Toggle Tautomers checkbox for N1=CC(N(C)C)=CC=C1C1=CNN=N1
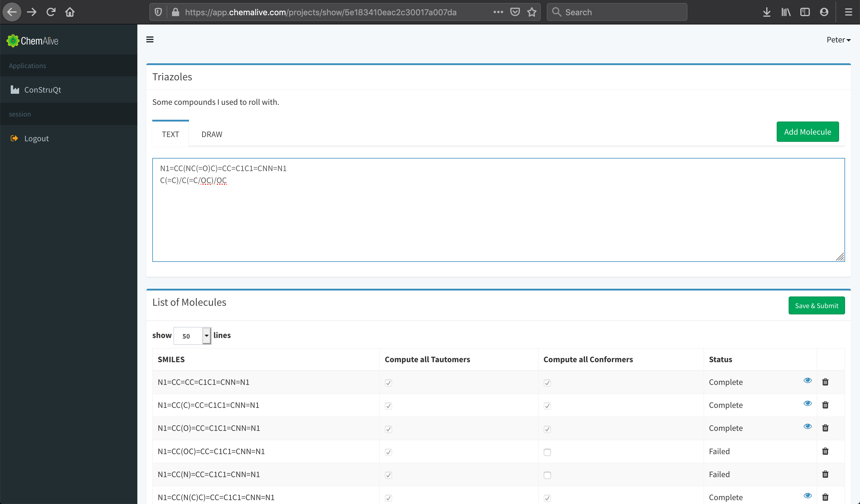Viewport: 860px width, 504px height. [388, 498]
